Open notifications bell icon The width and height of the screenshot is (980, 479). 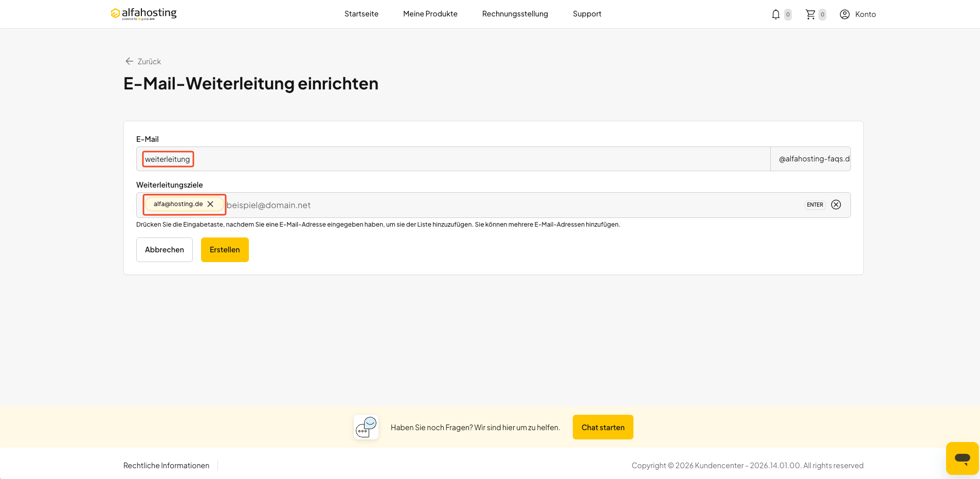[776, 14]
